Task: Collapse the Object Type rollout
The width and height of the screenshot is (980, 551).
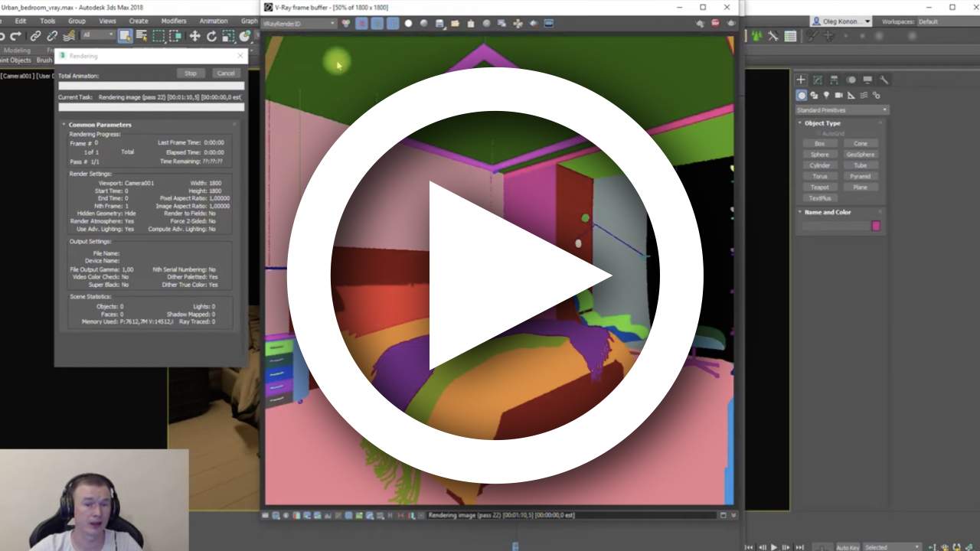Action: click(822, 123)
